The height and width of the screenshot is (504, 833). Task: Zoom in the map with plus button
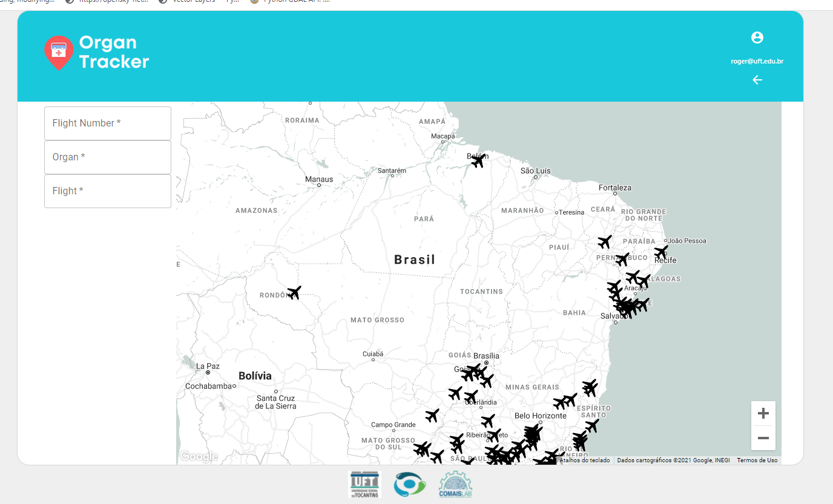click(x=763, y=413)
